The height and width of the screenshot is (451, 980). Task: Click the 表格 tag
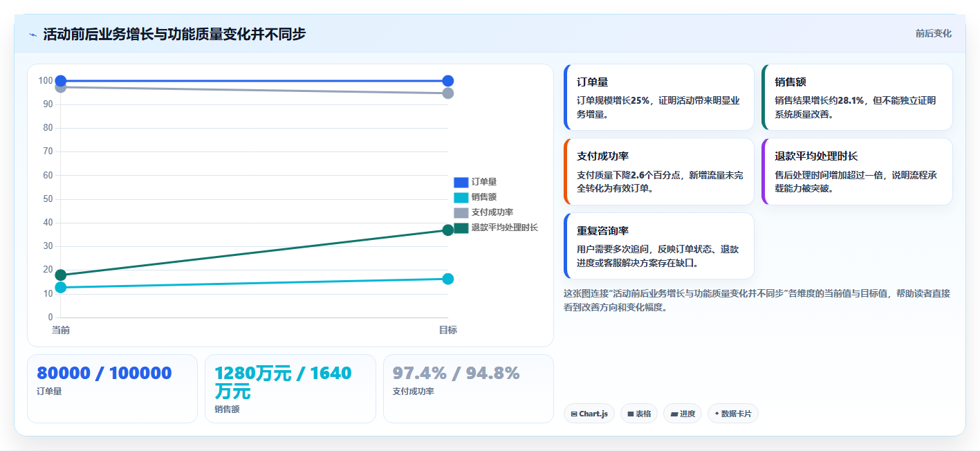pos(639,414)
